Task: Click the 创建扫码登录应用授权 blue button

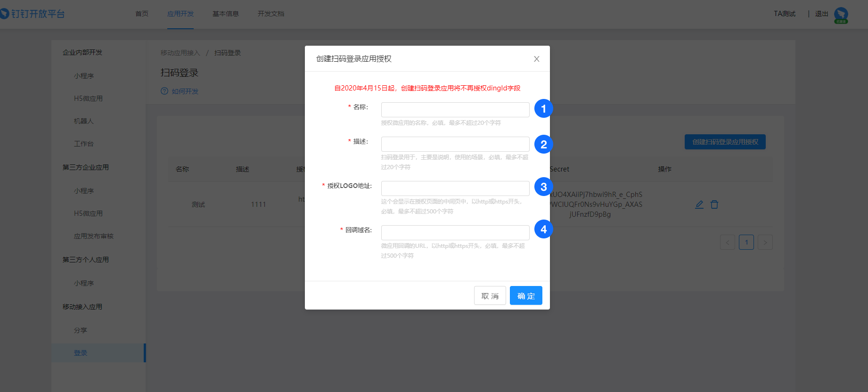Action: point(725,142)
